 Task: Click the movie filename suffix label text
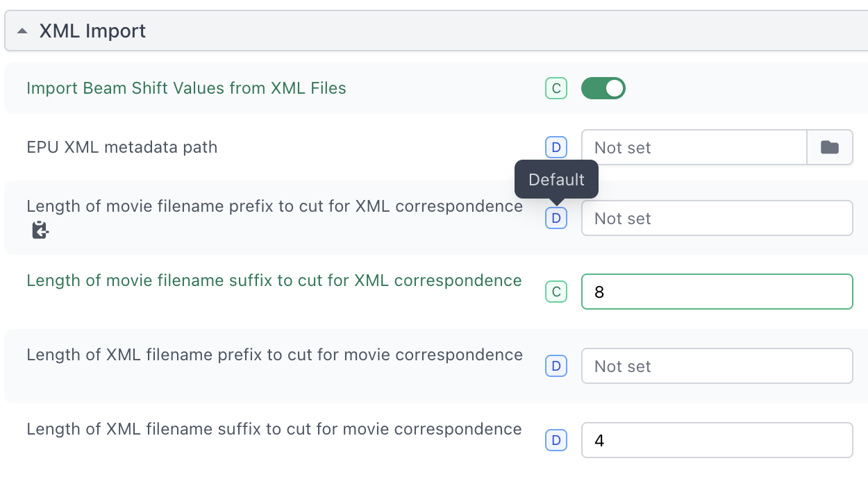click(x=274, y=280)
